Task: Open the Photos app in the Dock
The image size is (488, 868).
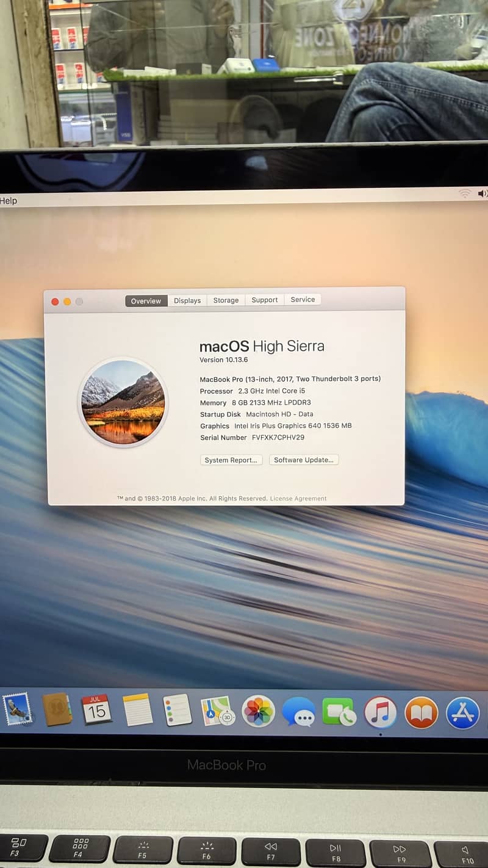Action: 259,712
